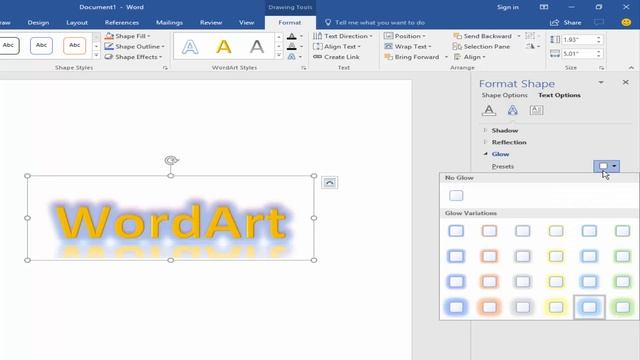Select white-fill WordArt style A

click(x=190, y=47)
